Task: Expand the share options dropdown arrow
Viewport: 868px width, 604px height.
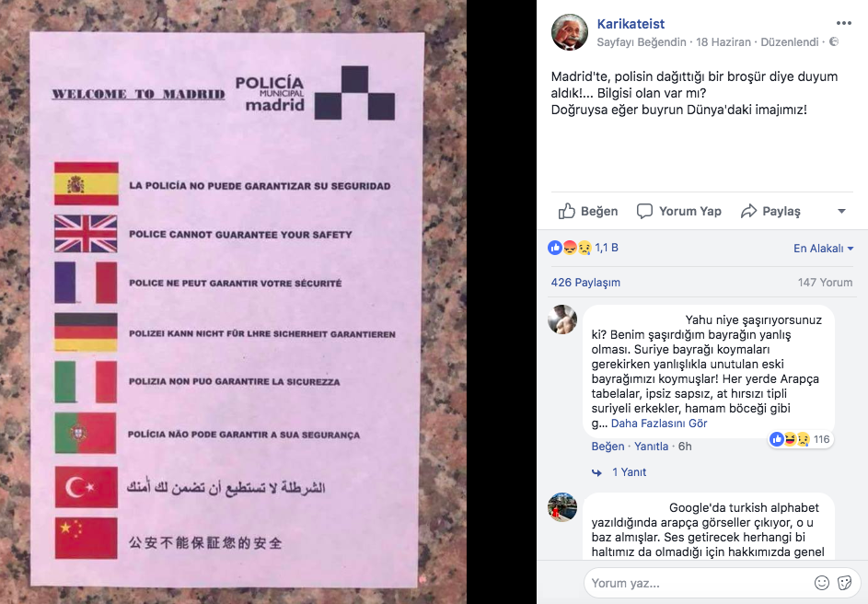Action: pyautogui.click(x=841, y=211)
